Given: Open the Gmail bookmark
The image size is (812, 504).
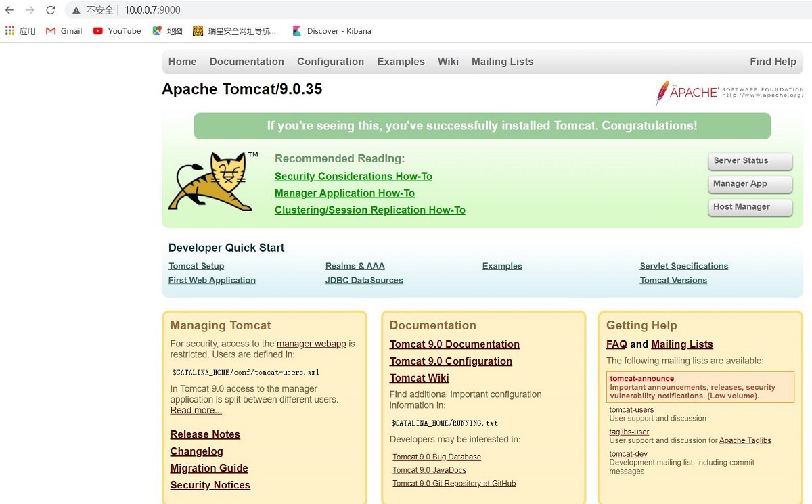Looking at the screenshot, I should pyautogui.click(x=64, y=30).
